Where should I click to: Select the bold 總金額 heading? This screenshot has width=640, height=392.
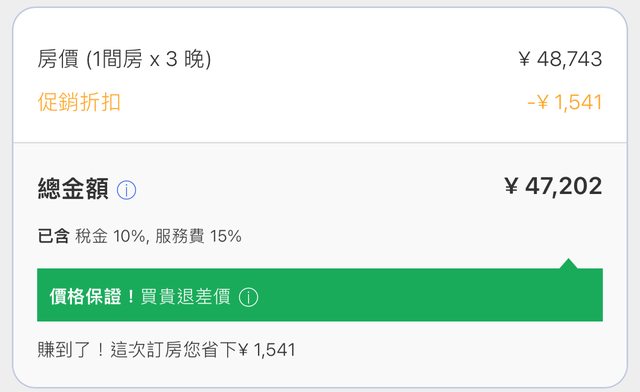click(73, 189)
